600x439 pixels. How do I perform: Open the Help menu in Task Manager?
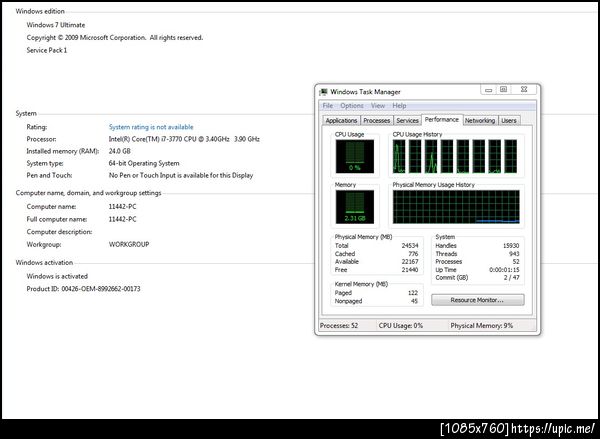tap(399, 106)
